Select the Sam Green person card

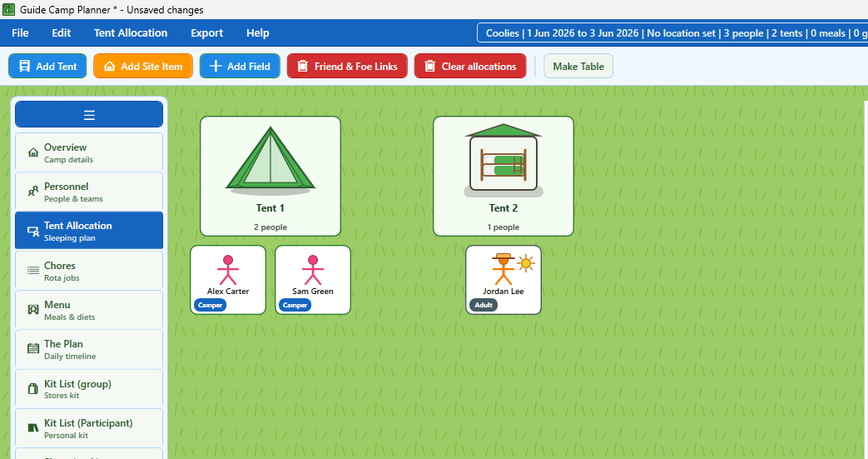(313, 280)
